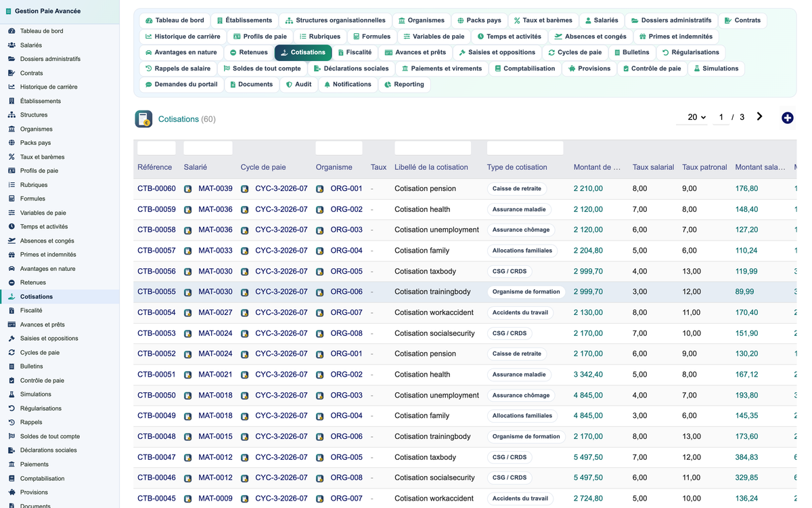
Task: Click Gestion Paie Avancée app title
Action: pyautogui.click(x=47, y=11)
